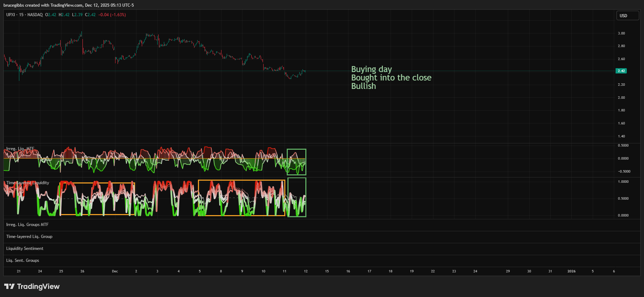Open the USD currency selector
The width and height of the screenshot is (644, 297).
[x=628, y=16]
